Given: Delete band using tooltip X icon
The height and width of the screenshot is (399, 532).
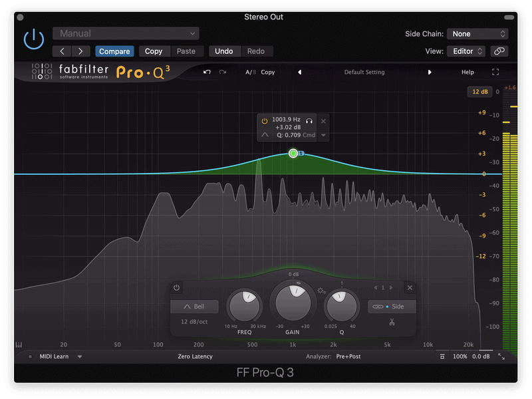Looking at the screenshot, I should click(x=323, y=121).
